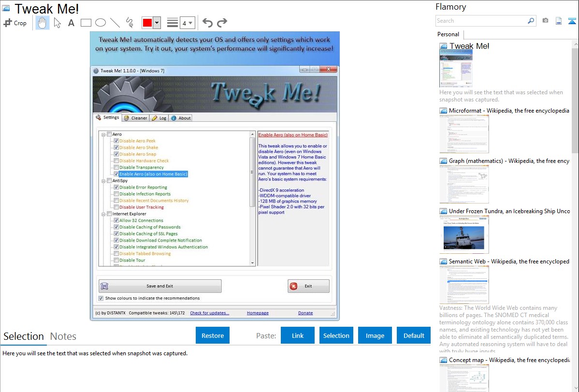Open the Log tab in Tweak Me!
Viewport: 579px width, 392px height.
coord(159,118)
